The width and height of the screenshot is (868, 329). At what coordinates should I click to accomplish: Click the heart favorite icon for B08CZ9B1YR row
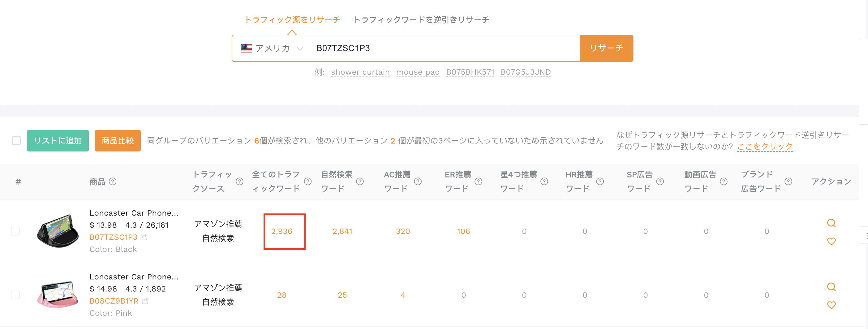[831, 305]
